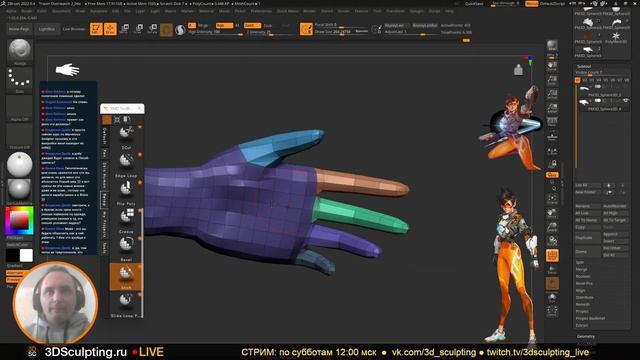Image resolution: width=640 pixels, height=360 pixels.
Task: Select the Flip Poly action icon
Action: 126,190
